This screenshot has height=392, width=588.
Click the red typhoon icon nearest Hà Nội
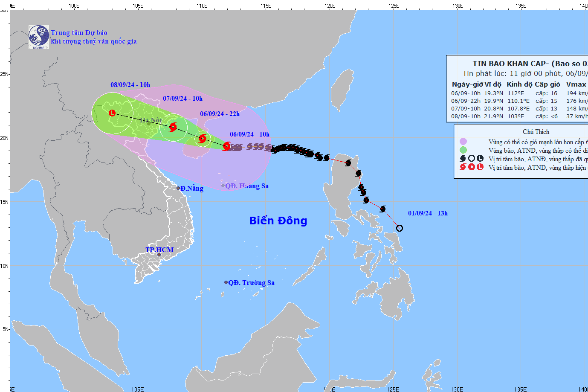tap(173, 127)
